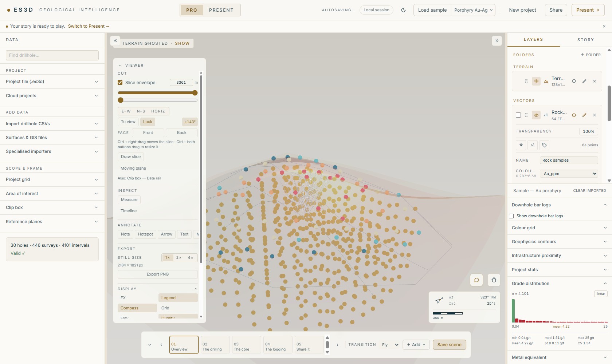Image resolution: width=612 pixels, height=364 pixels.
Task: Switch to the STORY tab
Action: 585,40
